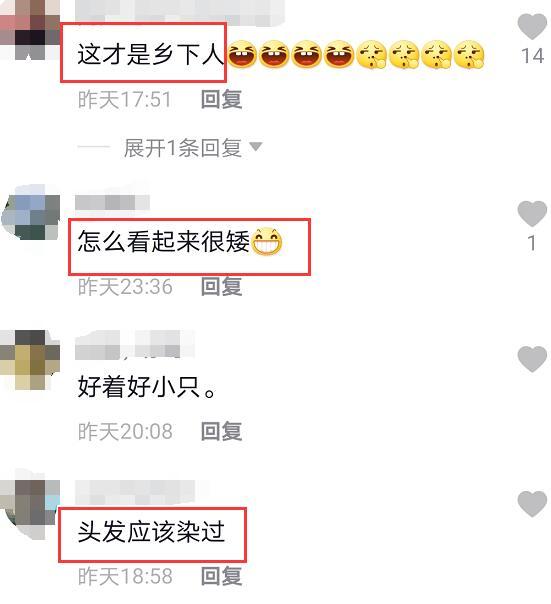Click the last pleading emoji in the top comment
This screenshot has height=604, width=551.
tap(469, 54)
